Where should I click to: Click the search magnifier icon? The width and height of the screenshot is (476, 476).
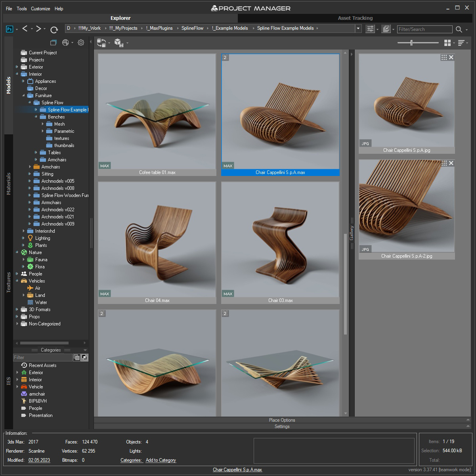click(459, 29)
